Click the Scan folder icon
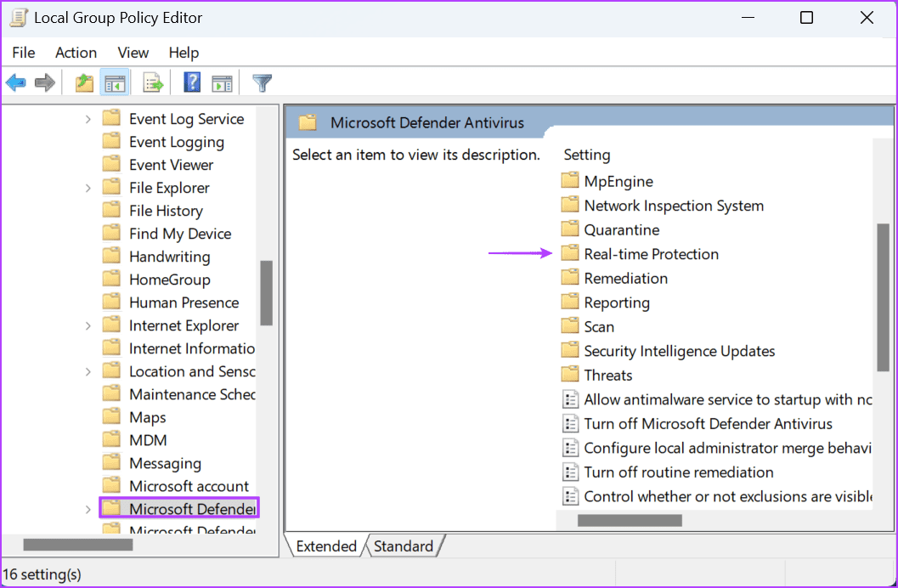This screenshot has height=588, width=898. click(570, 325)
